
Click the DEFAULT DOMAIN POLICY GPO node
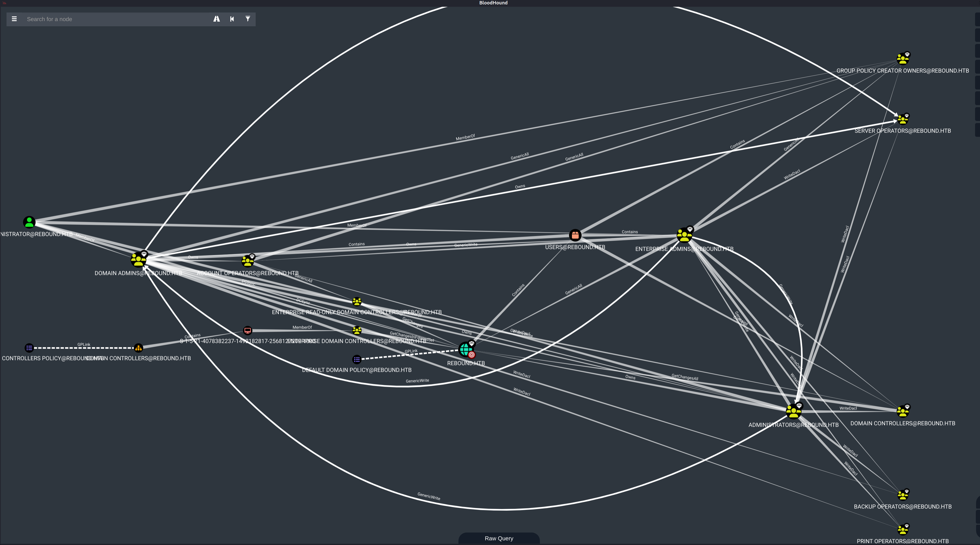click(x=357, y=359)
